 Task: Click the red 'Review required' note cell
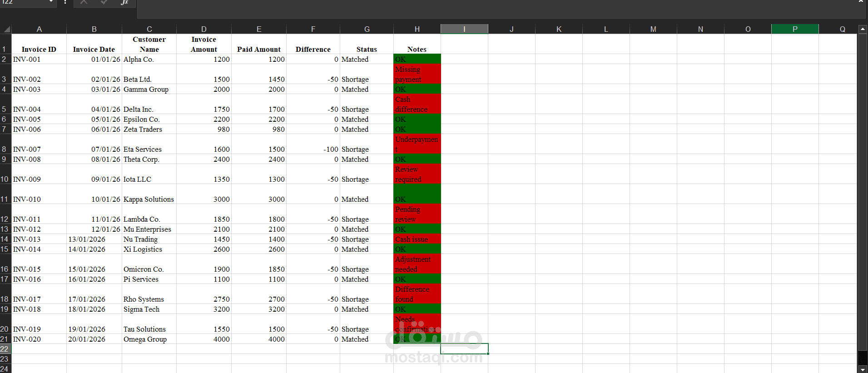pyautogui.click(x=417, y=174)
